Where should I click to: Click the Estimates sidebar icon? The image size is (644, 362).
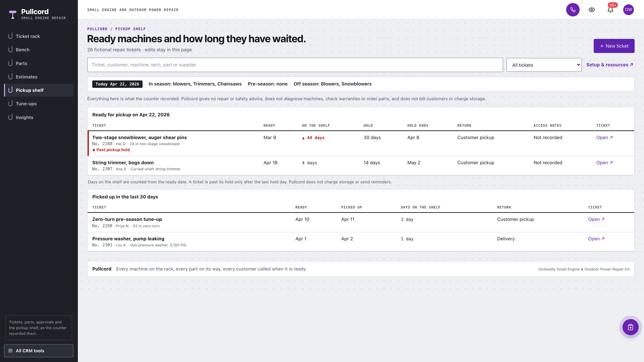(10, 77)
